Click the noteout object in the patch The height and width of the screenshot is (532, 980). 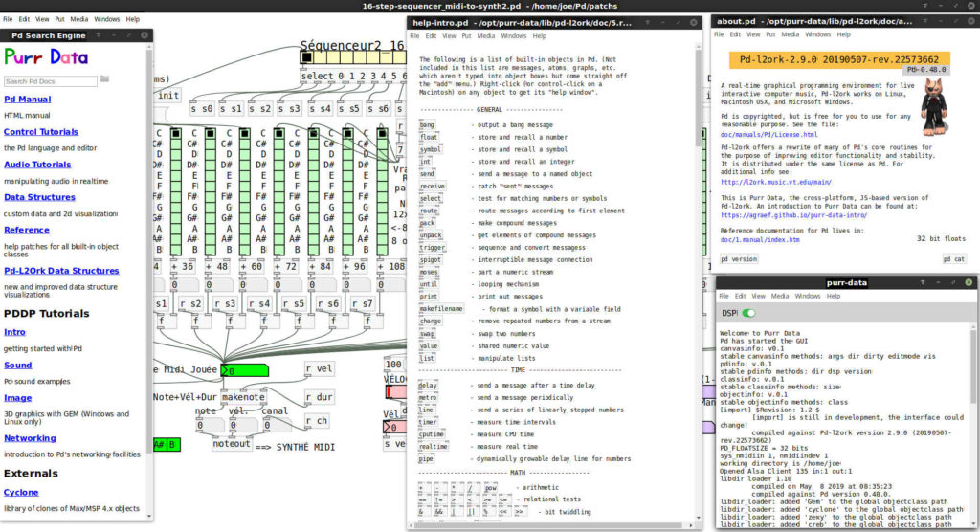point(232,444)
